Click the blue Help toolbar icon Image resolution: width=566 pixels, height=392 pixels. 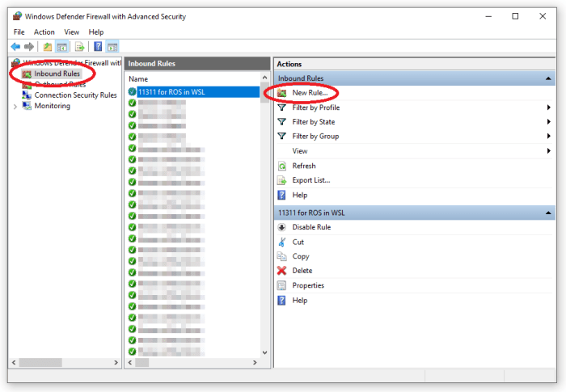tap(98, 47)
